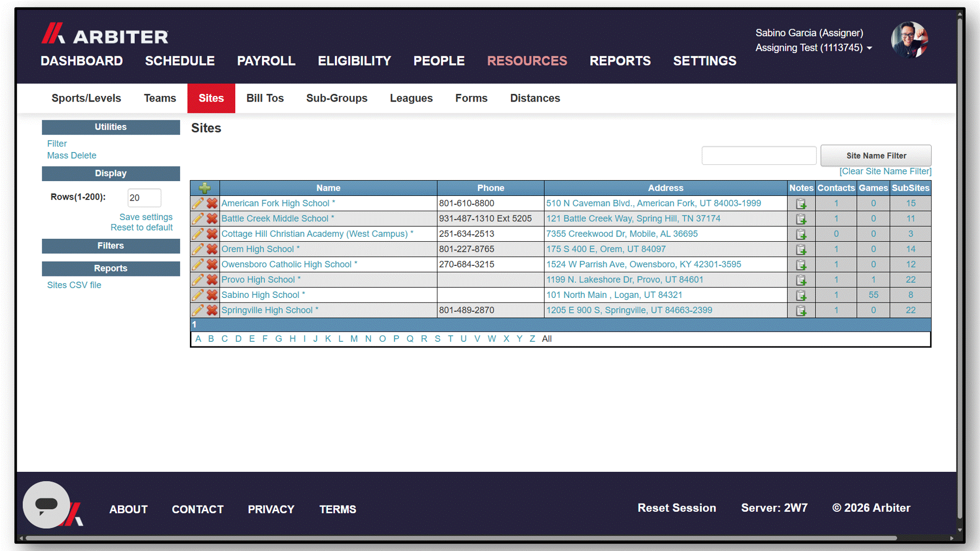Click the Arbiter logo
Viewport: 980px width, 551px height.
coord(105,34)
